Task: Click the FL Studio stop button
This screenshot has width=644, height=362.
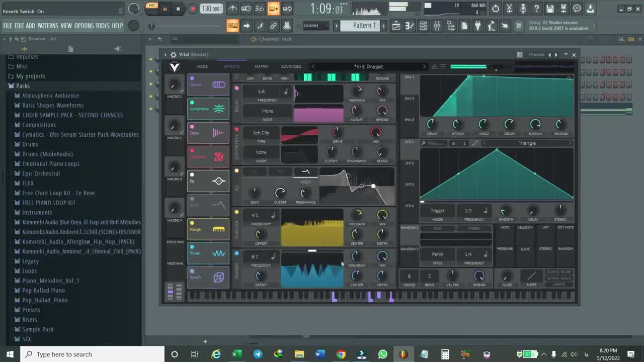Action: pyautogui.click(x=178, y=9)
